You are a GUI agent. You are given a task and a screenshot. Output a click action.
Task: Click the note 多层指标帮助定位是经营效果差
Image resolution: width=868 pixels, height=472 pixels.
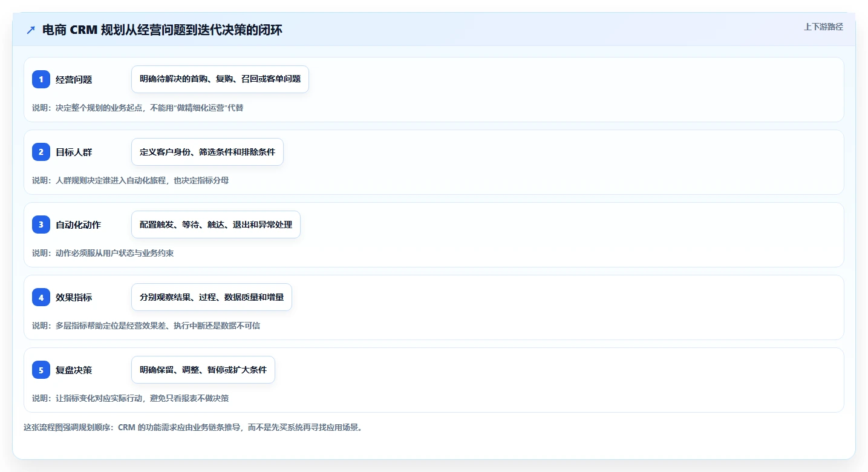pyautogui.click(x=112, y=326)
